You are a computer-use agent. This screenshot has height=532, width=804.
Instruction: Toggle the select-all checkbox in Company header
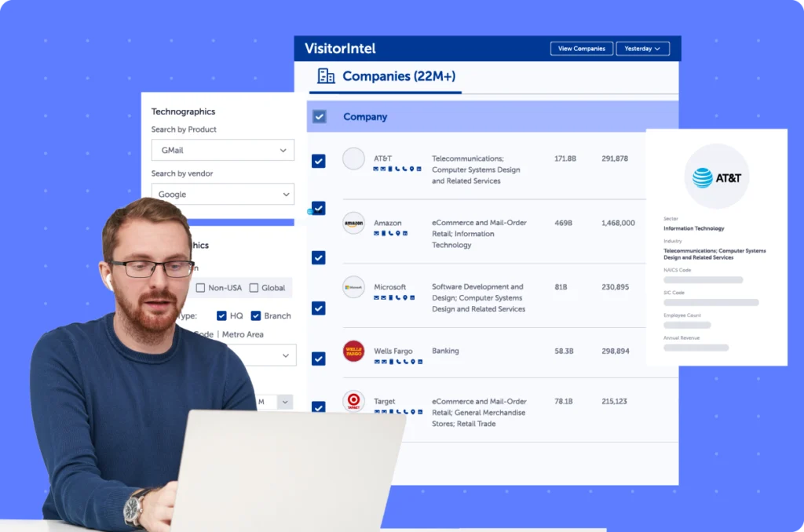pos(319,116)
